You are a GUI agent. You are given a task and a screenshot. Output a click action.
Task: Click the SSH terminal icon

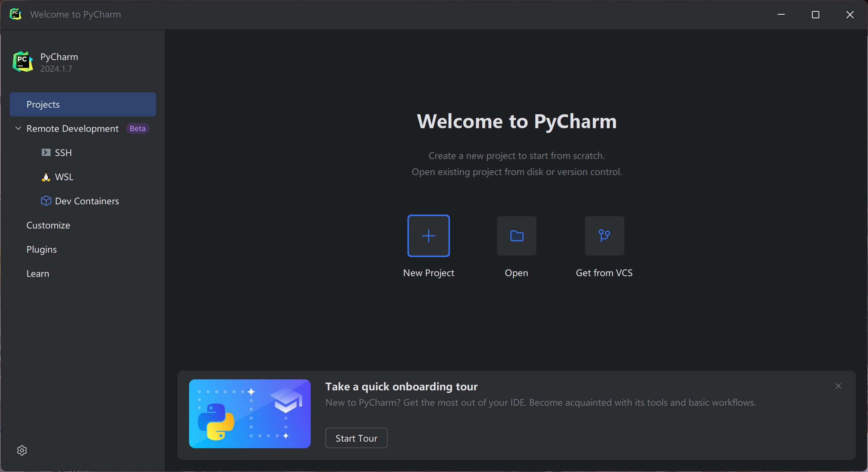(46, 153)
